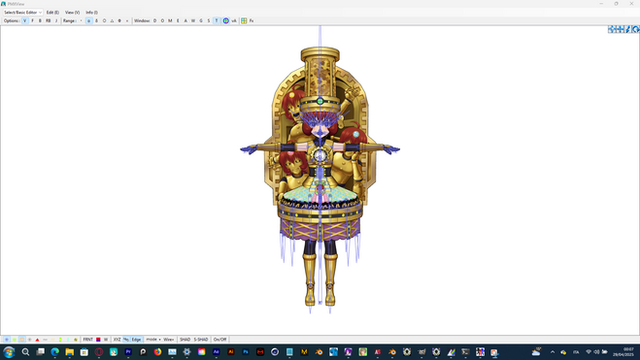Toggle the RB option in Options toolbar
The image size is (640, 360).
(48, 21)
